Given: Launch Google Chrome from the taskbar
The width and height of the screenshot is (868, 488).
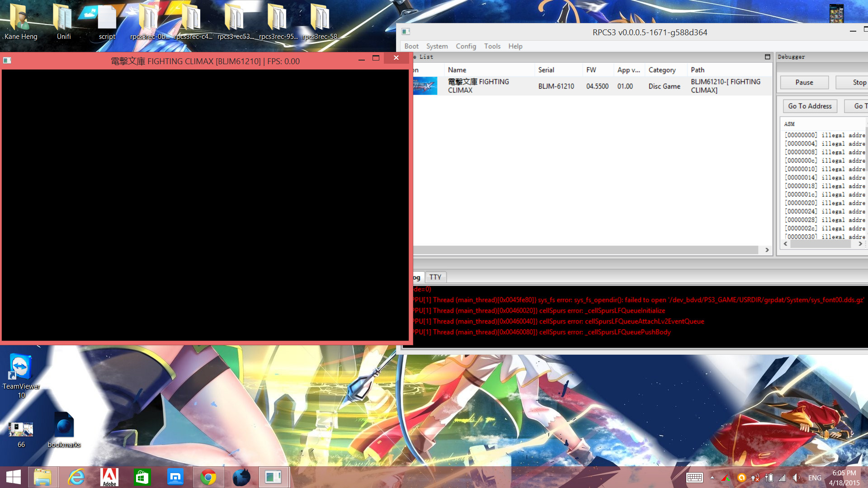Looking at the screenshot, I should pyautogui.click(x=208, y=477).
